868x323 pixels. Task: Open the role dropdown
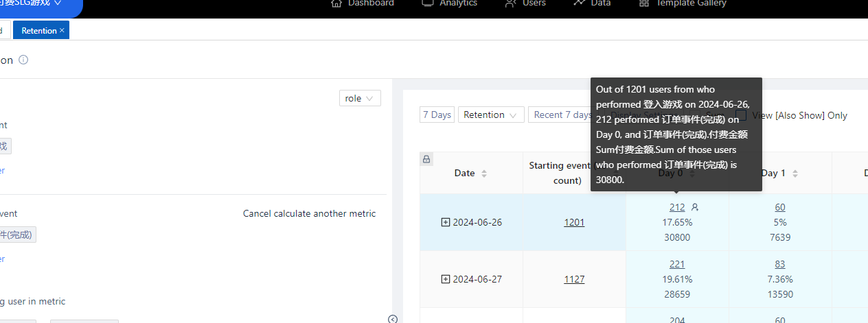360,98
